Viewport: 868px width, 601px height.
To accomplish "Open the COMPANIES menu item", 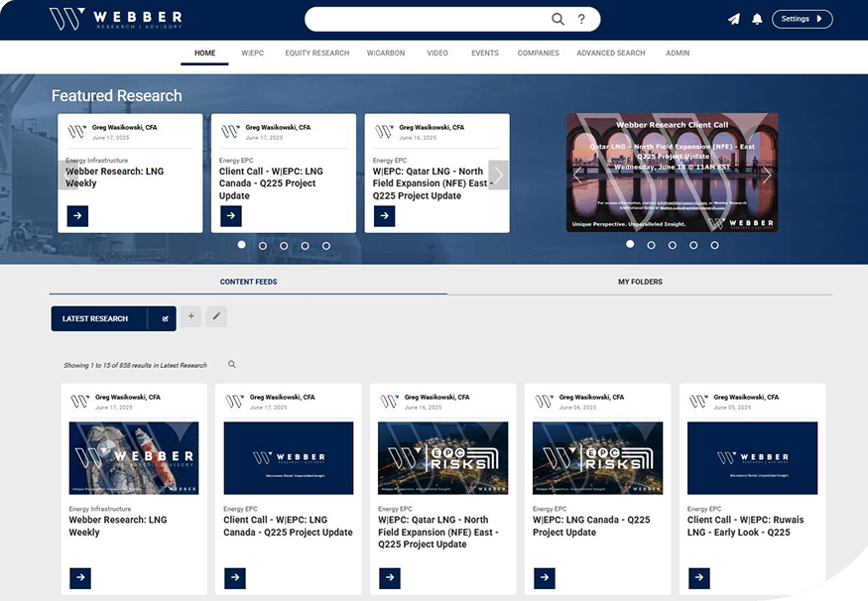I will [538, 54].
